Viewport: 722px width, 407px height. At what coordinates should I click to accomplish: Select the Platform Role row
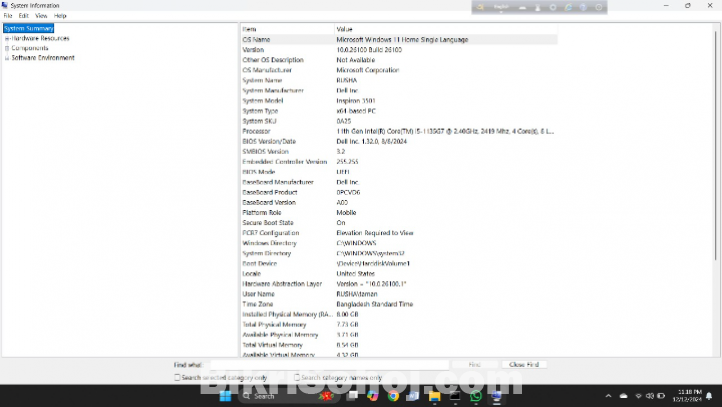[x=399, y=213]
